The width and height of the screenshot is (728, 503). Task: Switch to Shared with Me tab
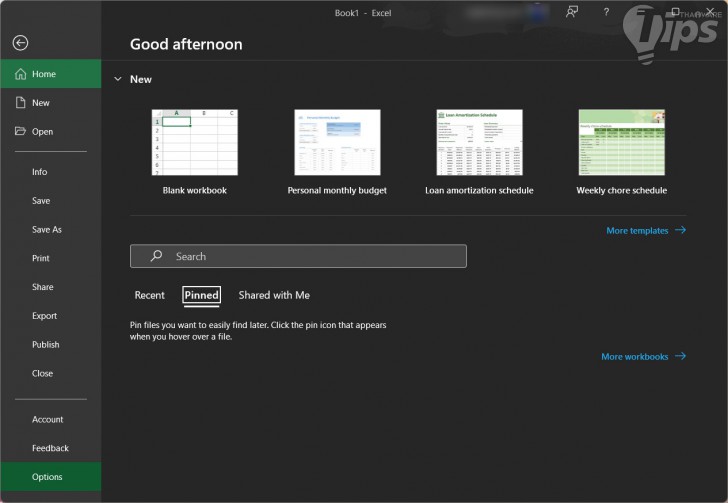click(274, 295)
